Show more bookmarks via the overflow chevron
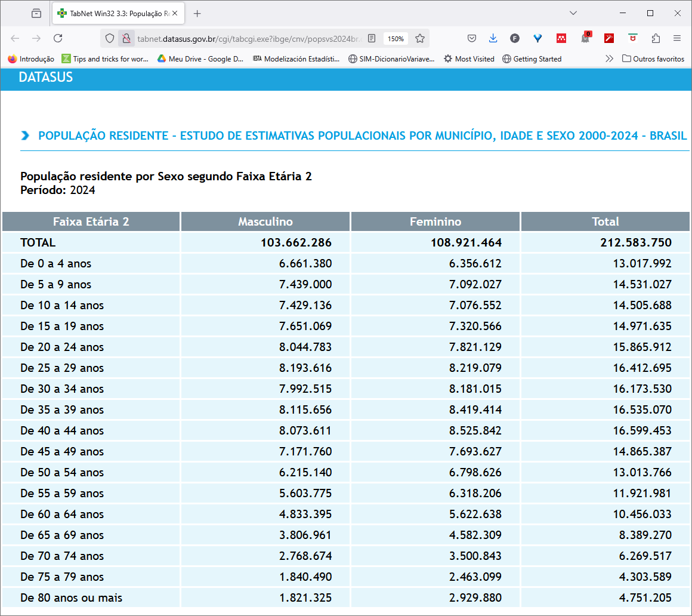The image size is (692, 616). pos(608,58)
